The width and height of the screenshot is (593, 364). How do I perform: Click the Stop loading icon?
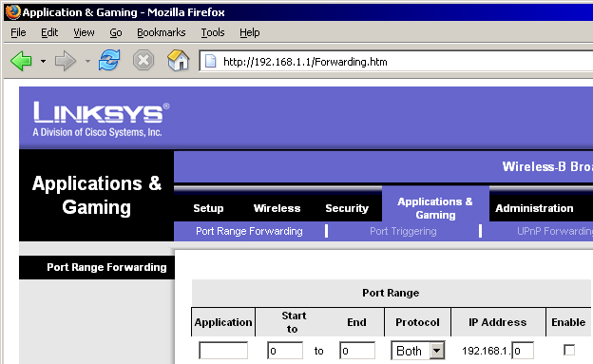pos(143,61)
